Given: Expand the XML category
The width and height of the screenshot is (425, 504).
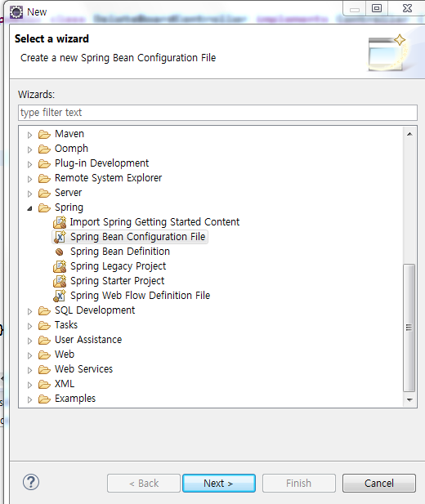Looking at the screenshot, I should click(x=29, y=385).
